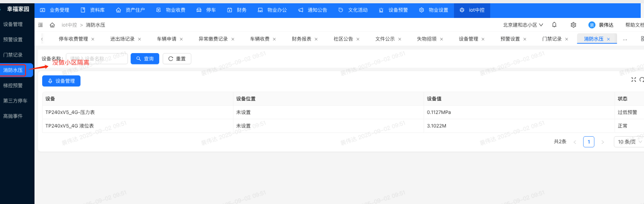Click the home icon in breadcrumb
This screenshot has width=644, height=204.
tap(52, 25)
